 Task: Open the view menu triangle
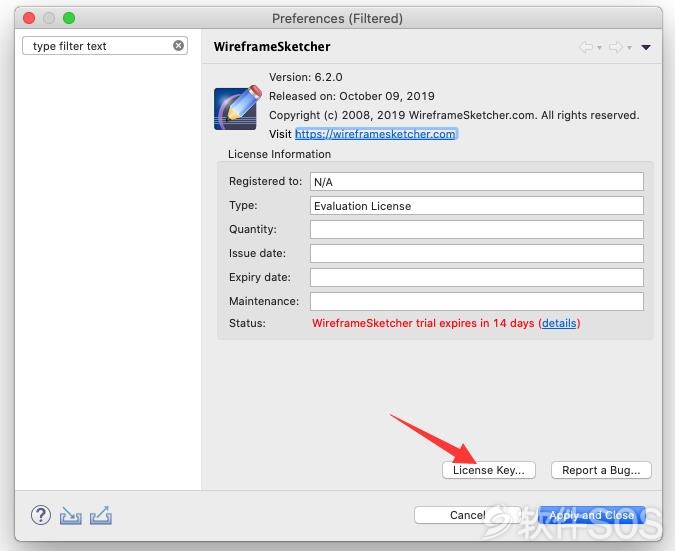646,47
